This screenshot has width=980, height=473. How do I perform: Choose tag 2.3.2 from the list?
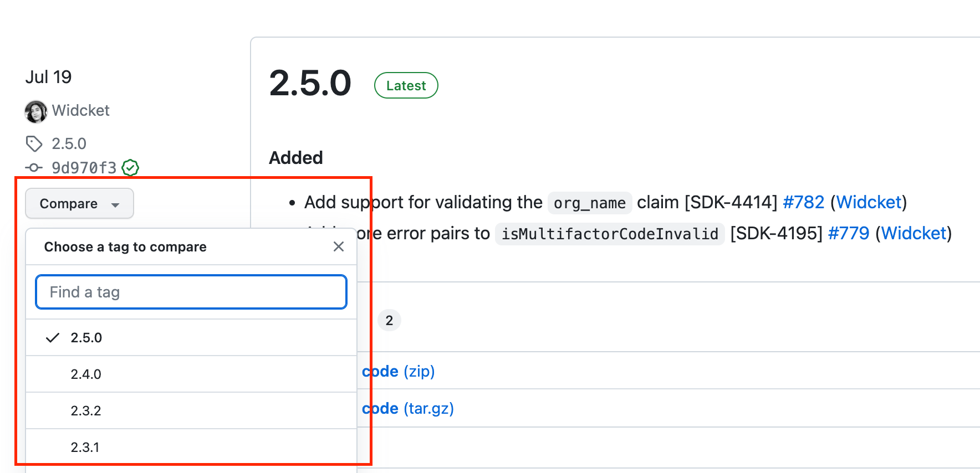click(191, 410)
